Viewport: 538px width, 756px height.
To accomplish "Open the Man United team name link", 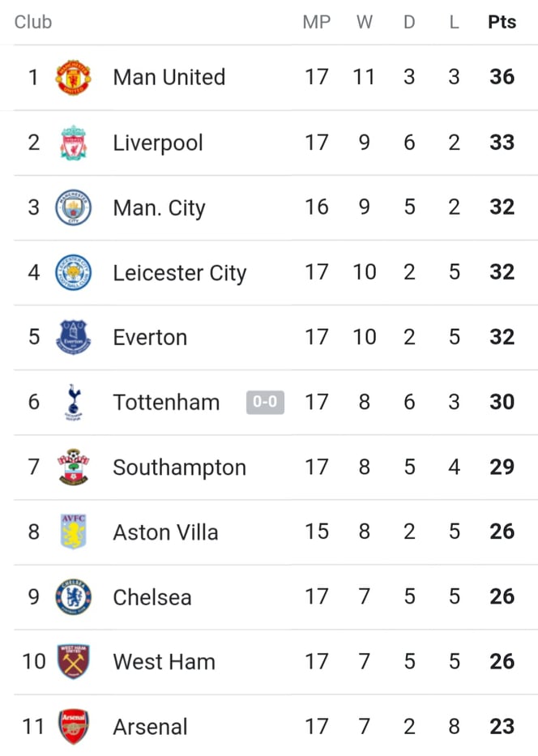I will pyautogui.click(x=169, y=77).
